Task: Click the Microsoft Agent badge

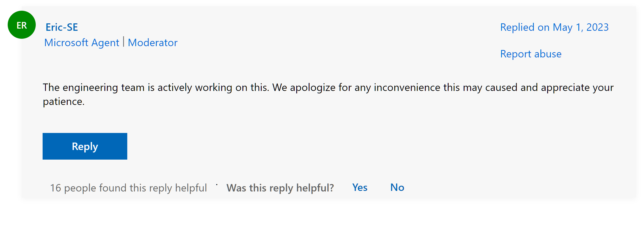Action: pyautogui.click(x=82, y=43)
